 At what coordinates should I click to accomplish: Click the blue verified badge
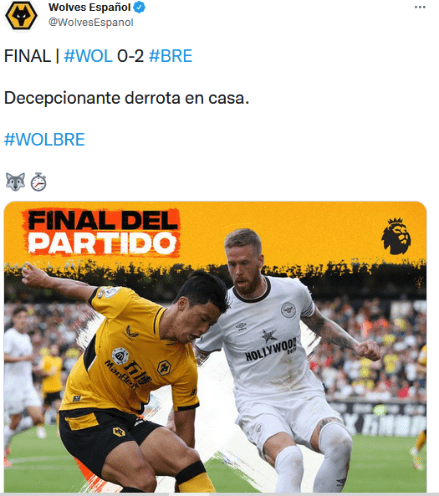[x=139, y=7]
